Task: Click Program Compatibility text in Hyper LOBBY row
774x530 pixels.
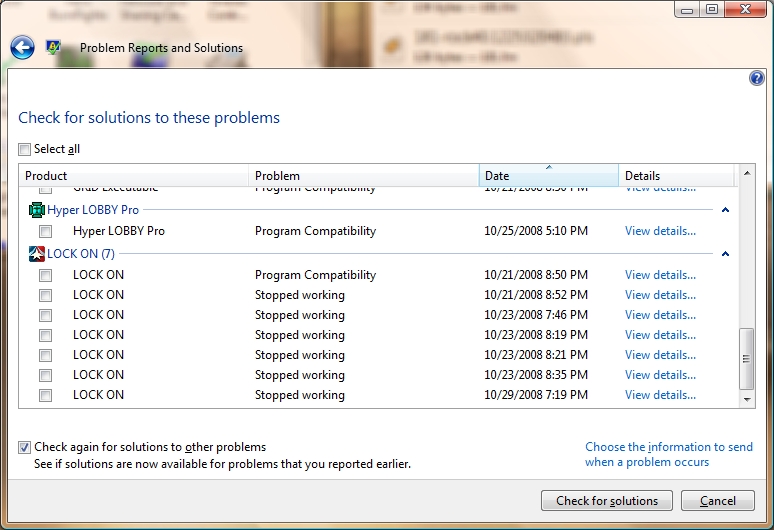Action: (x=315, y=231)
